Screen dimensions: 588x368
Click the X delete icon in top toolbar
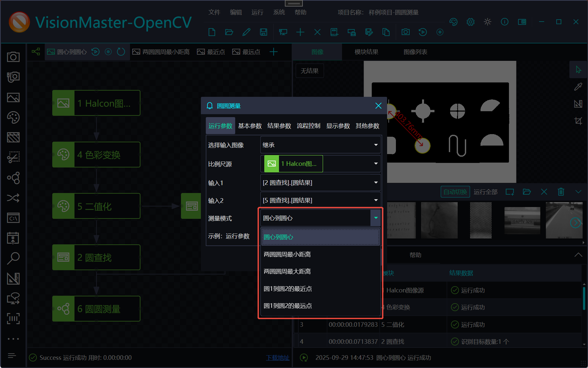point(317,32)
